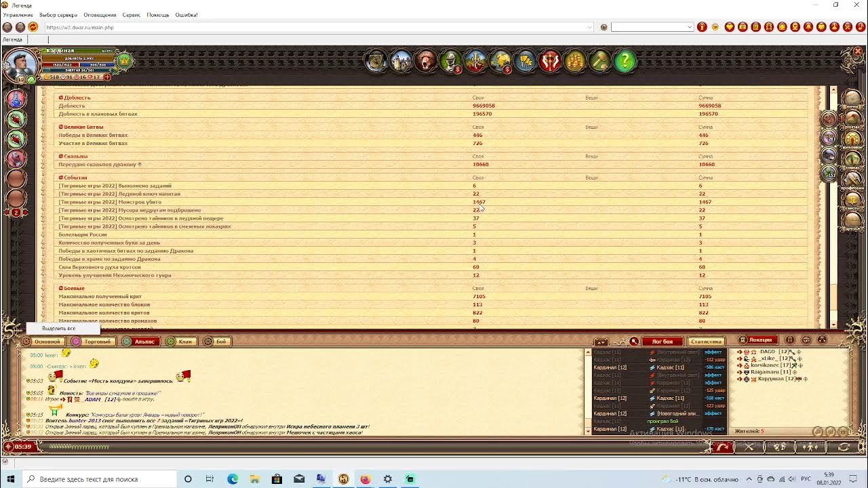Open the 'Сервис' menu
This screenshot has height=488, width=868.
point(132,15)
